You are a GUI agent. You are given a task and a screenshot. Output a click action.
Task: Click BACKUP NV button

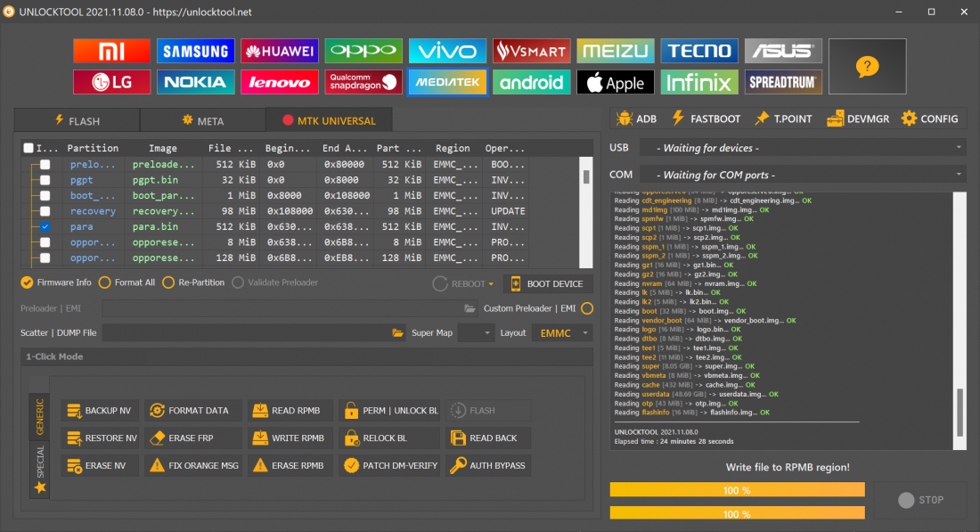click(100, 411)
